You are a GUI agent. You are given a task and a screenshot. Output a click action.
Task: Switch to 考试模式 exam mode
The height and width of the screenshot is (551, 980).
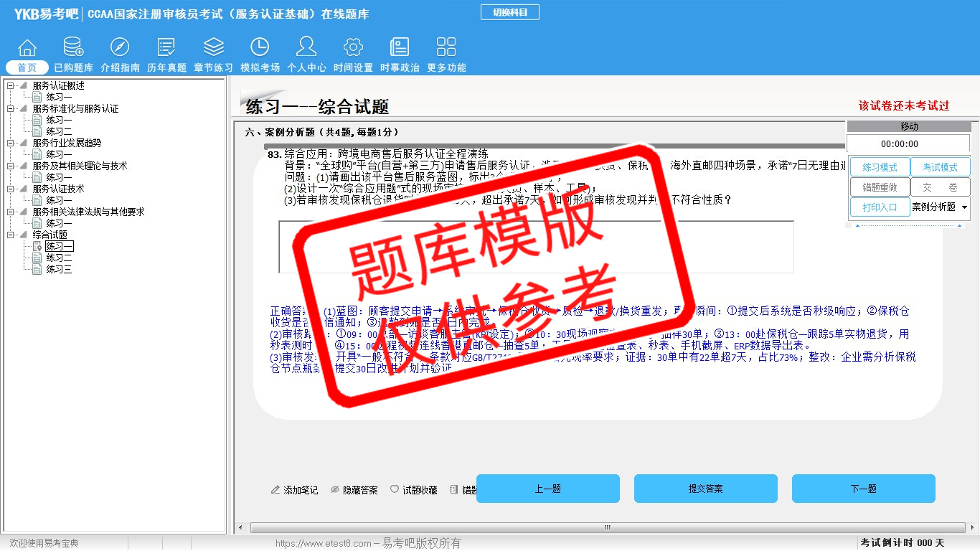click(x=940, y=167)
